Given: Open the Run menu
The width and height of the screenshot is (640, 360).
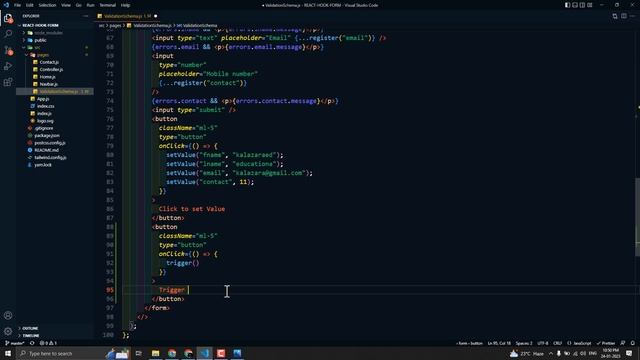Looking at the screenshot, I should (x=91, y=5).
